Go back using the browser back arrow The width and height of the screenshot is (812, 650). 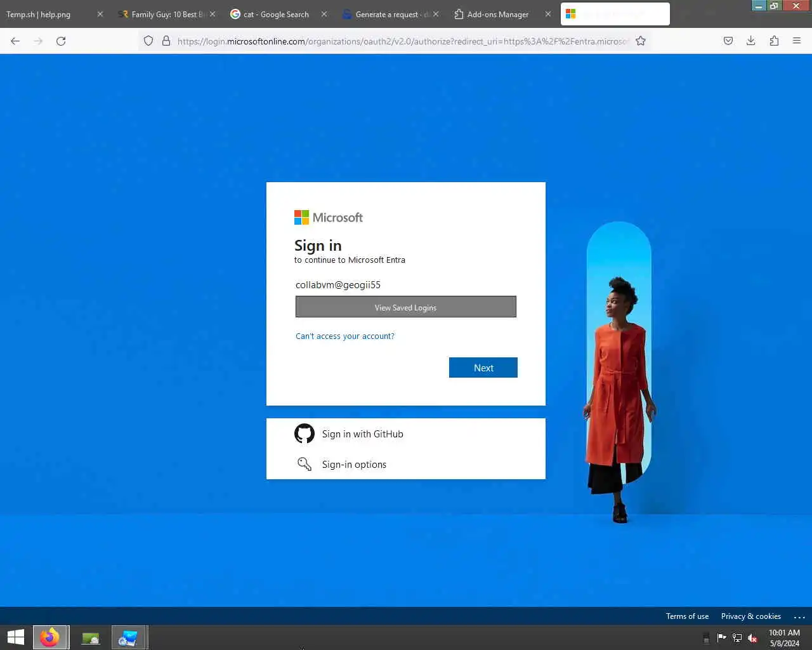(x=15, y=41)
